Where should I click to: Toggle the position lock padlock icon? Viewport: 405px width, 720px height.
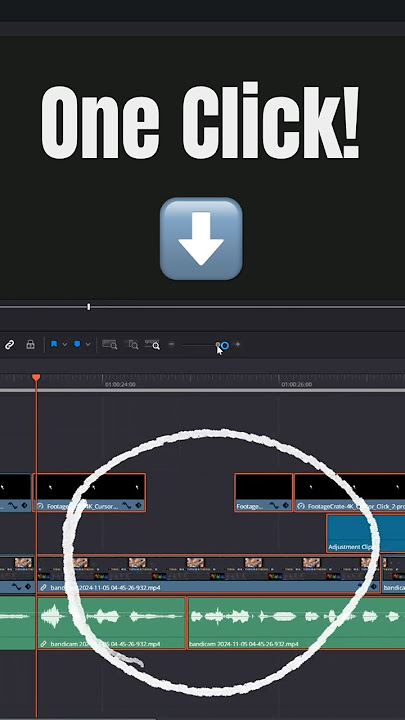[30, 344]
